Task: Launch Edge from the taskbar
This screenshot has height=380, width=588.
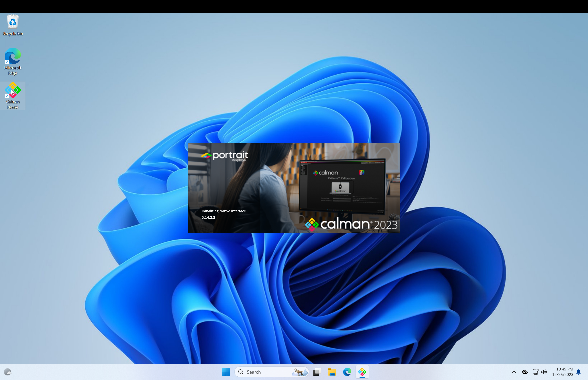Action: coord(347,372)
